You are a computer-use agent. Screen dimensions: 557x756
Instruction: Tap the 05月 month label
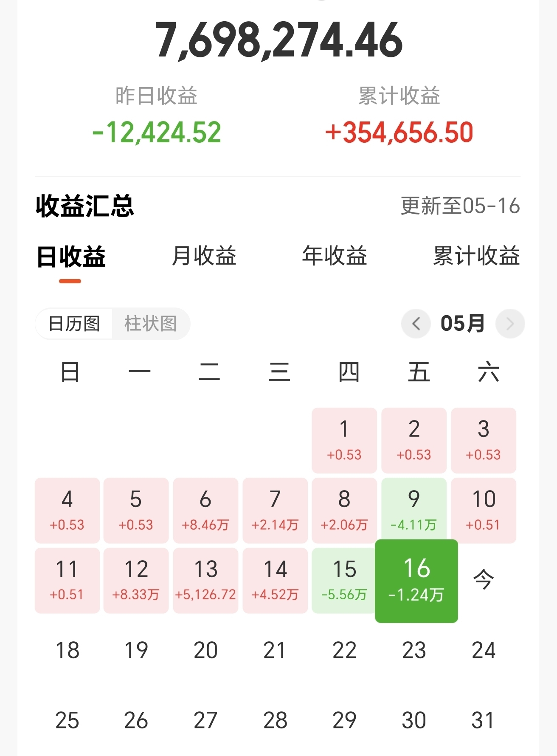click(x=463, y=324)
